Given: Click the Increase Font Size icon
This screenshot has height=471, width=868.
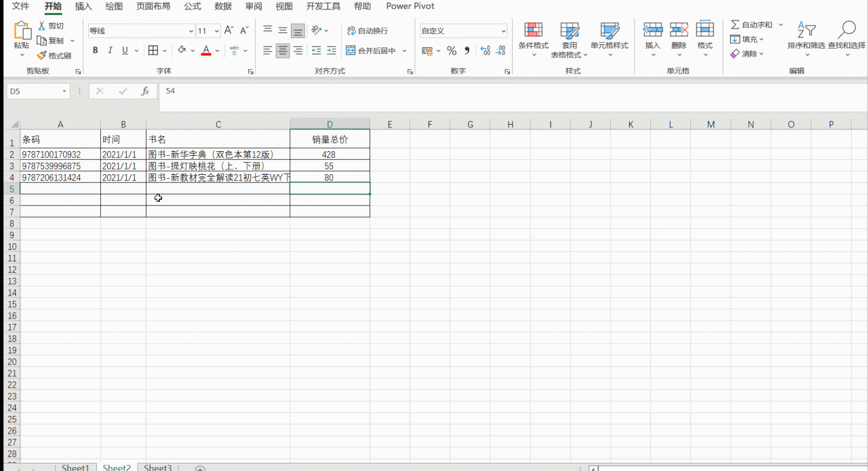Looking at the screenshot, I should pos(229,30).
